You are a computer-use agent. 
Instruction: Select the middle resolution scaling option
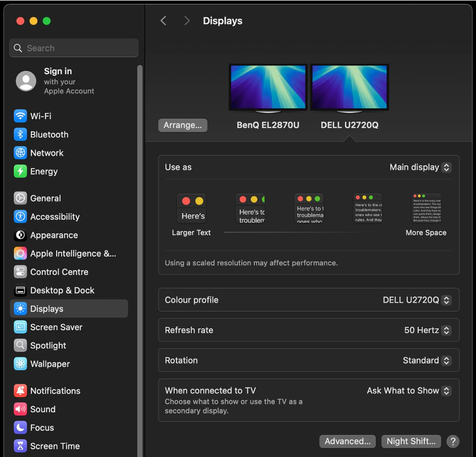click(309, 208)
